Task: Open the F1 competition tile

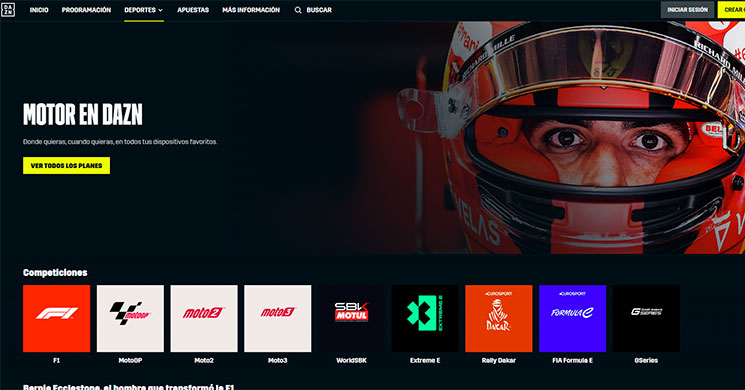Action: tap(57, 318)
